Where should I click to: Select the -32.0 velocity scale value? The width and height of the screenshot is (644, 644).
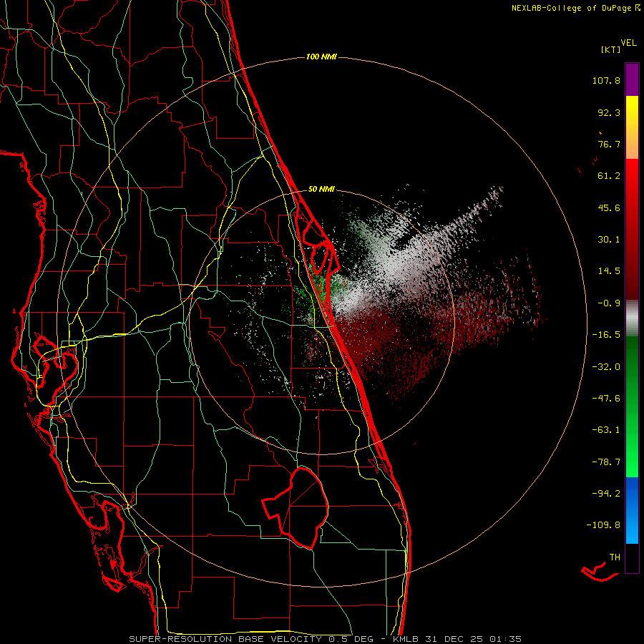tap(606, 367)
